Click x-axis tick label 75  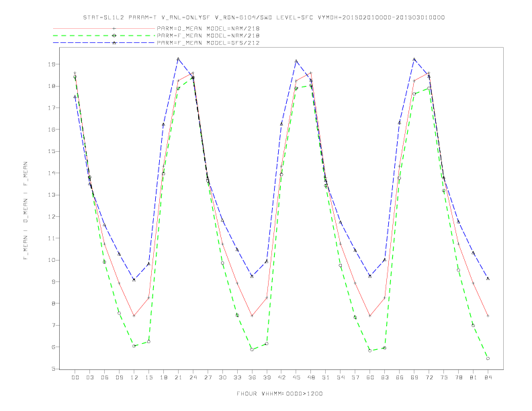point(444,377)
